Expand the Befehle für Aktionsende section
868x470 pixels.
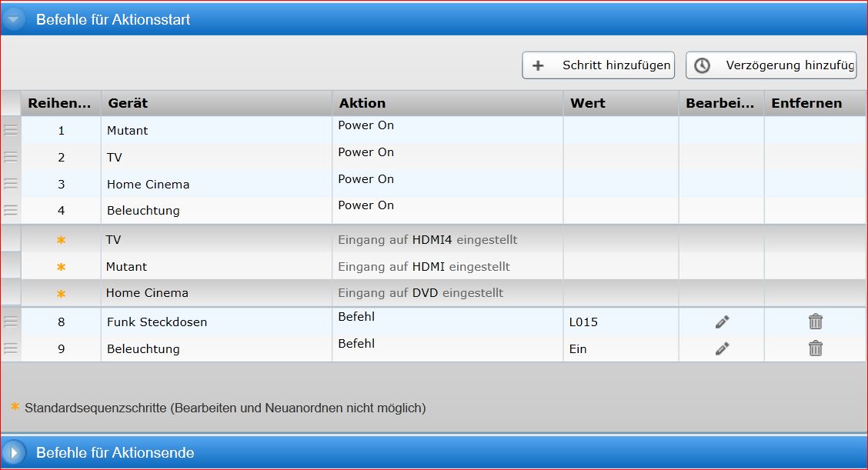point(14,452)
